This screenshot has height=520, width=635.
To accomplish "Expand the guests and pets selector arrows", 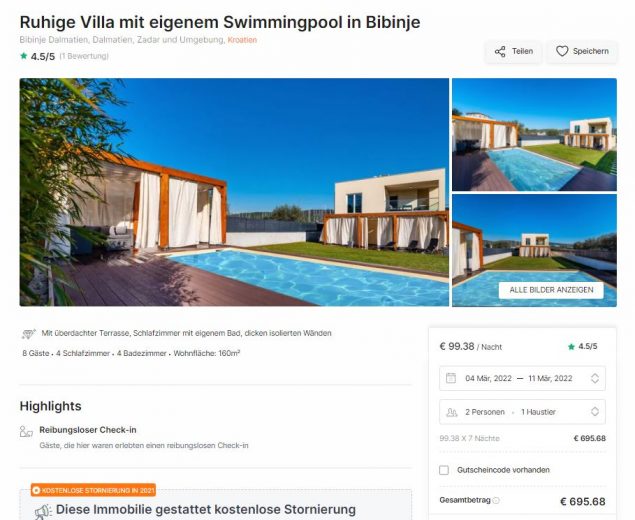I will pos(595,412).
